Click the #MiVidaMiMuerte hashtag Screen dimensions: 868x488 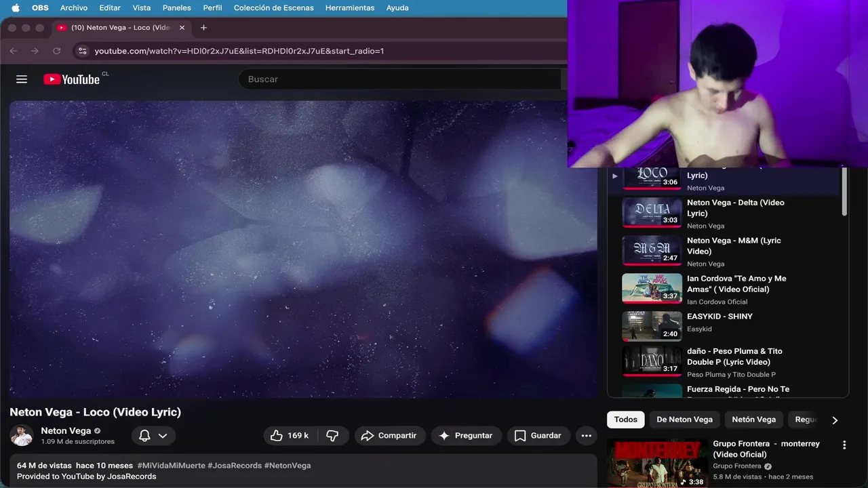[x=171, y=466]
